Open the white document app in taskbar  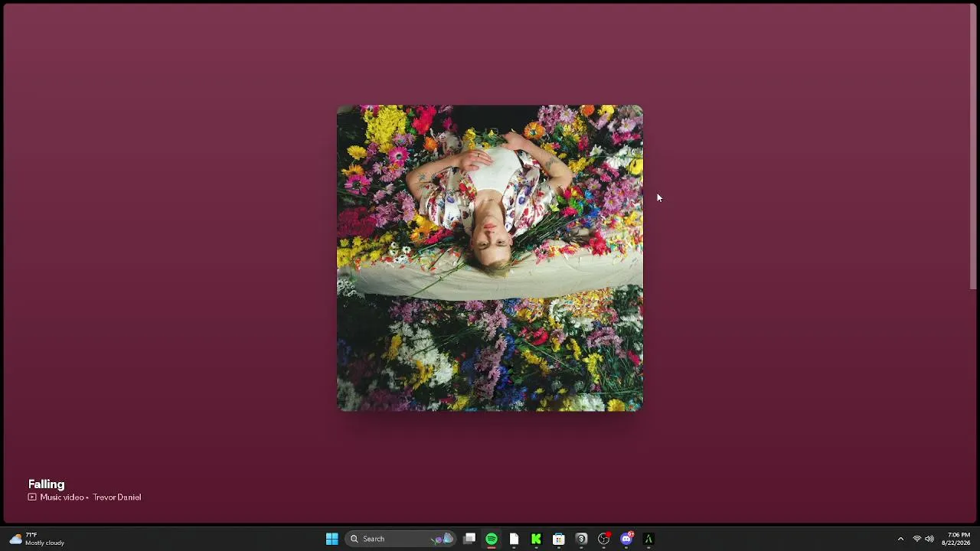[x=514, y=539]
